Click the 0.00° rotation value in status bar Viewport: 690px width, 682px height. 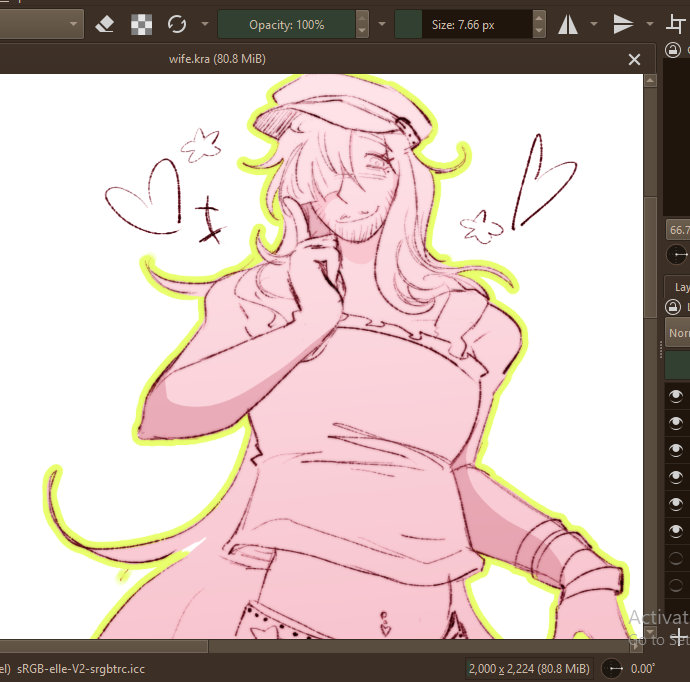point(642,669)
